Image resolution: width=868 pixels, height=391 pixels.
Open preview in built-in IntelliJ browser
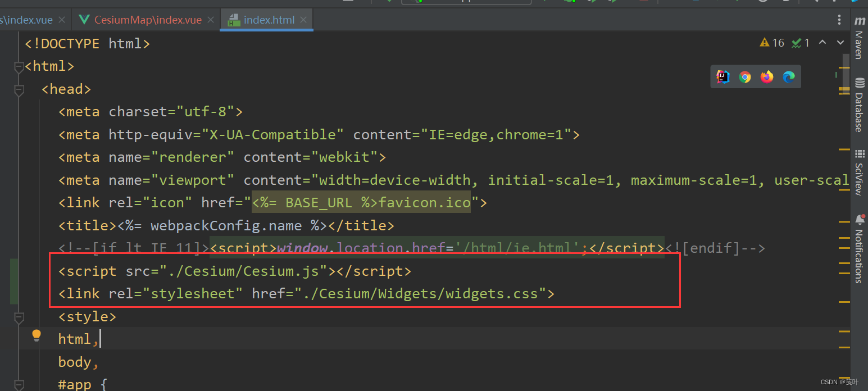tap(723, 77)
